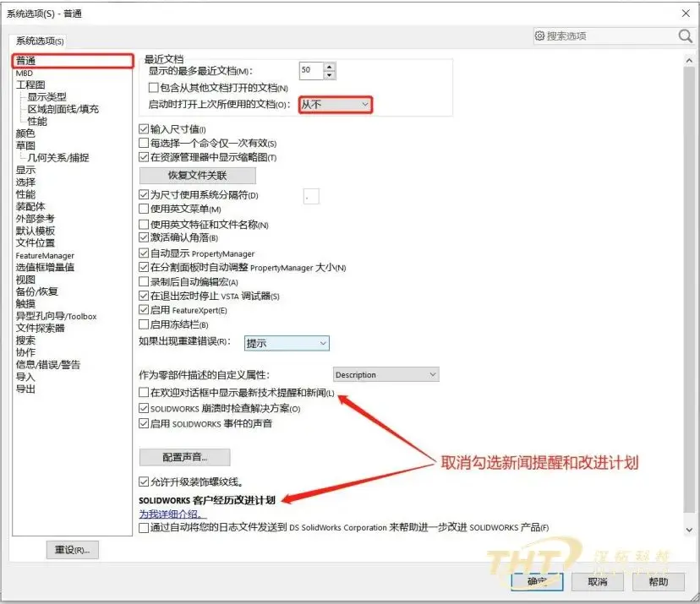Toggle 在资源管理器中显示缩略图 checkbox
Screen dimensions: 700x604
pyautogui.click(x=144, y=157)
